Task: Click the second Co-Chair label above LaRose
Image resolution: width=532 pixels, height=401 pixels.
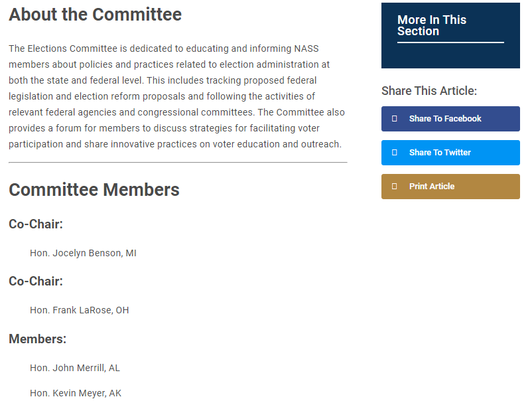Action: tap(36, 281)
